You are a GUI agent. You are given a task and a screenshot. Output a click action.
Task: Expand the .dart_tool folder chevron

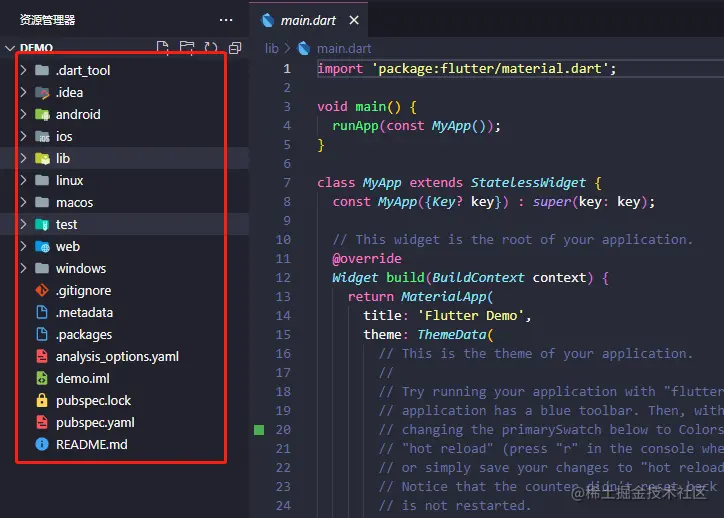(24, 70)
